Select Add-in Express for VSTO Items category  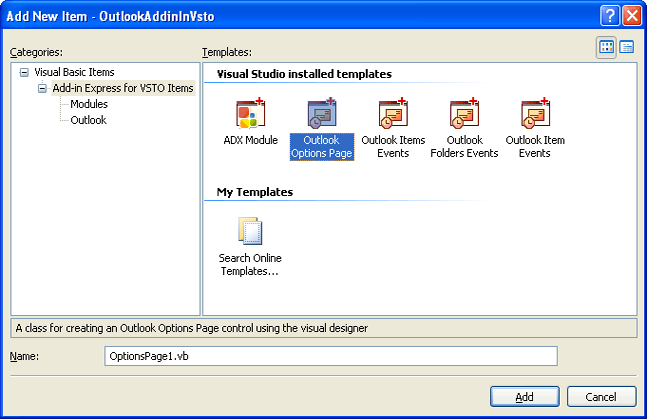tap(123, 88)
